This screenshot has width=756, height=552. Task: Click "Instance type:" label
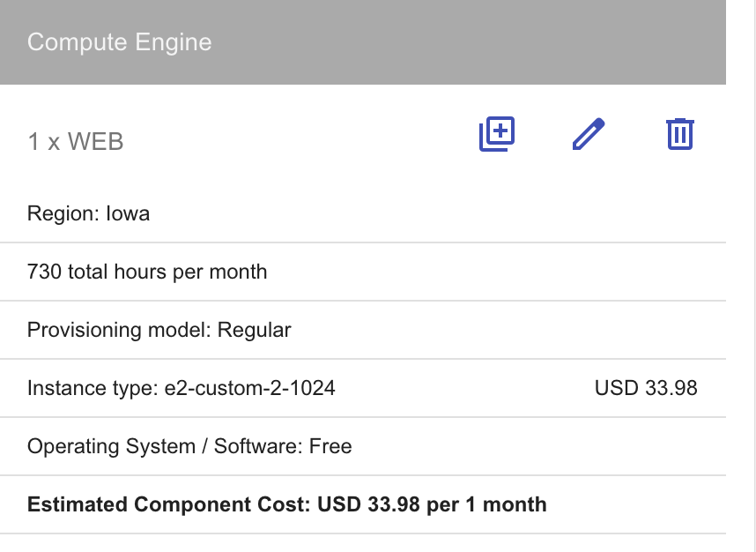pos(93,388)
